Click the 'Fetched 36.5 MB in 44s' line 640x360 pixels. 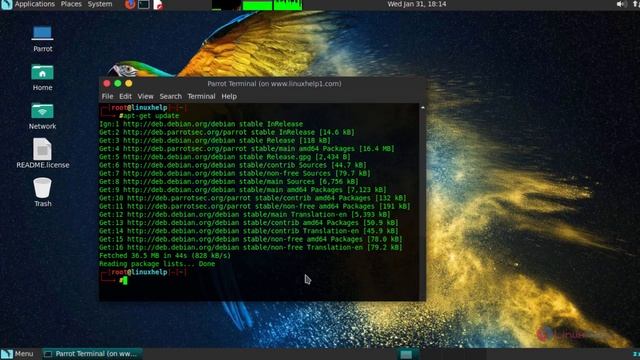[x=165, y=256]
